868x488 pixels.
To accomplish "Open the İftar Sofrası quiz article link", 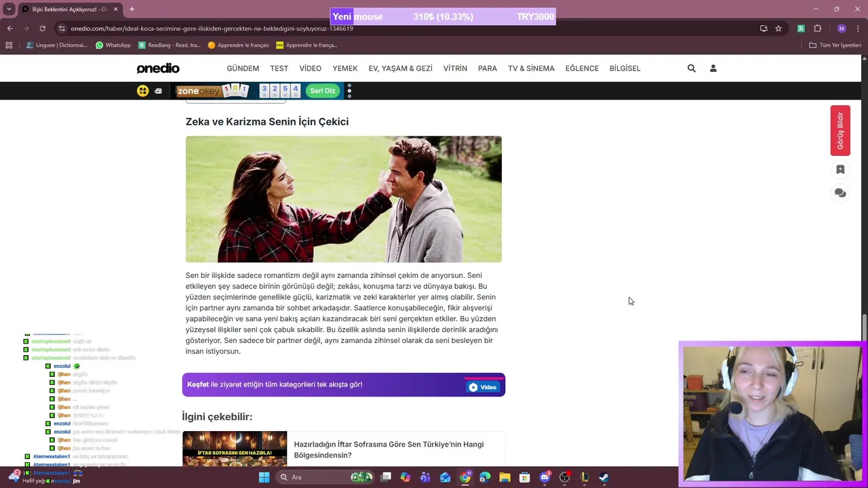I will pos(389,449).
